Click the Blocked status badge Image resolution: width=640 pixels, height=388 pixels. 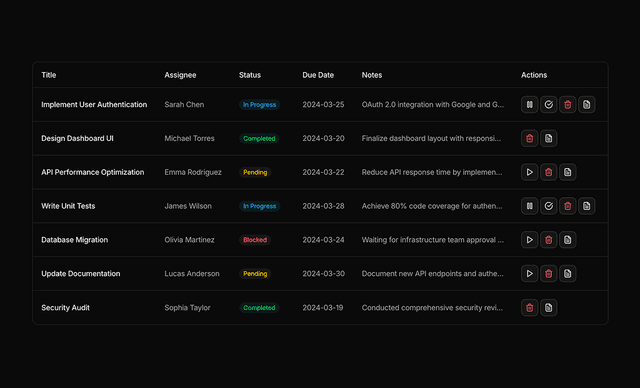pos(255,240)
